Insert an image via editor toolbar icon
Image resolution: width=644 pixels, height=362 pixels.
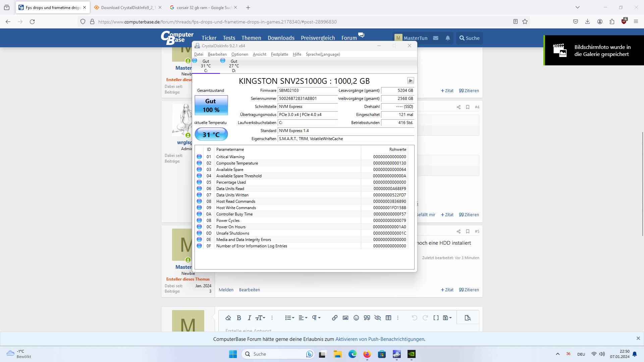point(345,318)
